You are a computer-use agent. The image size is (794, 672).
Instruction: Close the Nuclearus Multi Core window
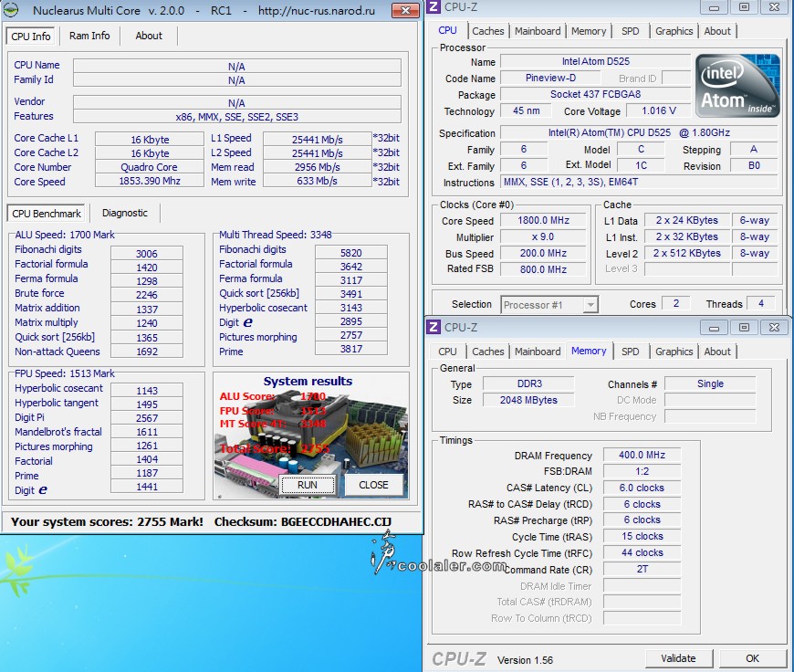[405, 10]
